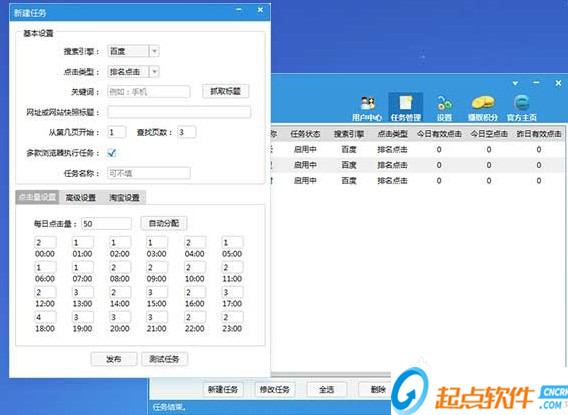Open the 赚取积分 coins icon
The image size is (568, 415).
[483, 108]
